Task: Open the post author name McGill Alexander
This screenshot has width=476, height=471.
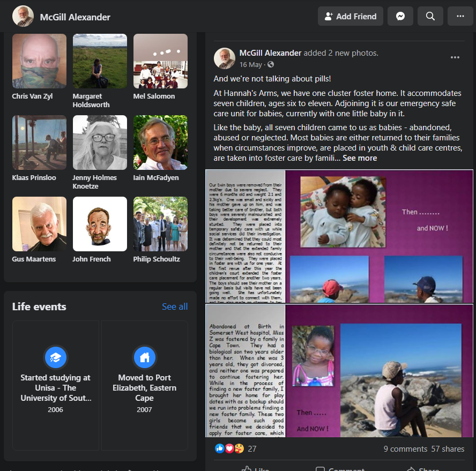Action: tap(270, 53)
